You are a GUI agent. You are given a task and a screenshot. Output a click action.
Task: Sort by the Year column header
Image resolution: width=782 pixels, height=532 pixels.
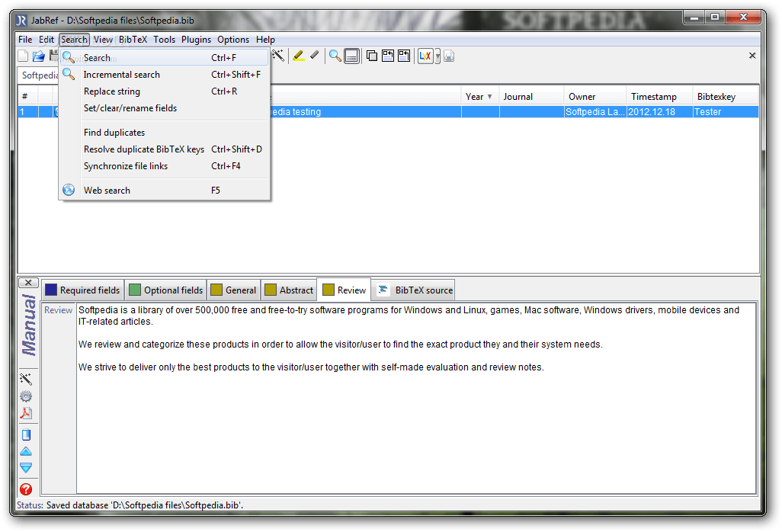[x=479, y=97]
